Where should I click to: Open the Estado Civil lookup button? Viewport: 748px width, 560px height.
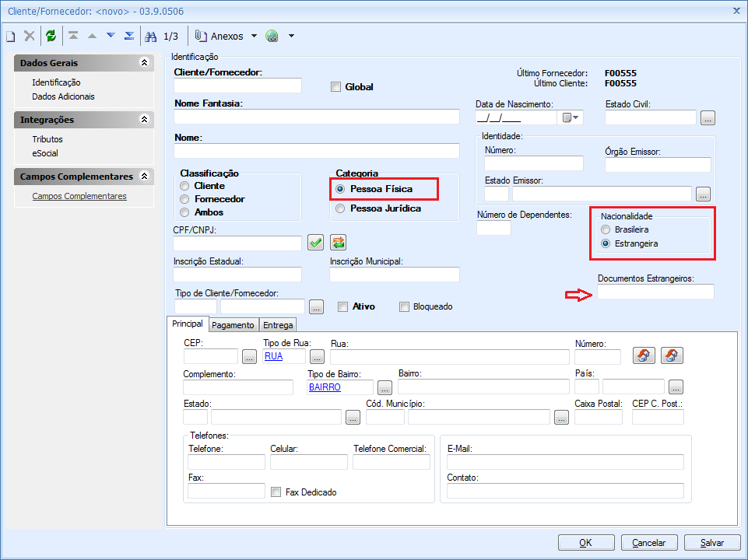708,117
